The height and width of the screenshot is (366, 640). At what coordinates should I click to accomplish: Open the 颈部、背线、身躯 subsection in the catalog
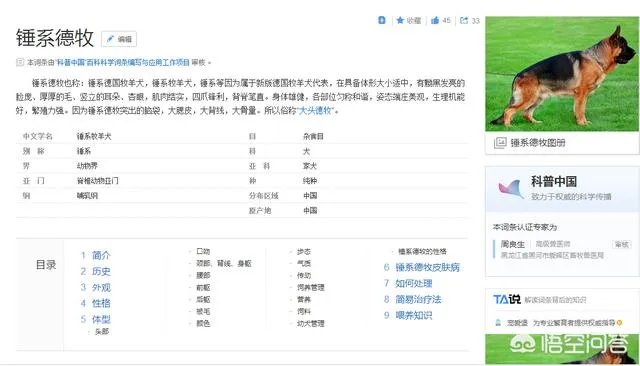pyautogui.click(x=224, y=264)
